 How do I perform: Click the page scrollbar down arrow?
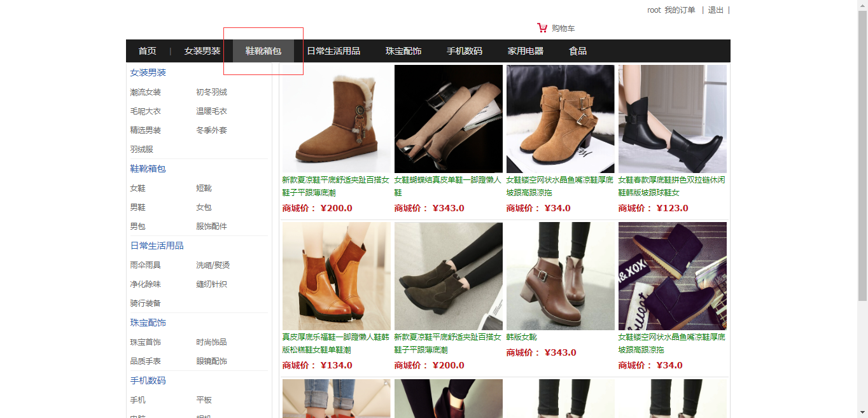tap(862, 412)
